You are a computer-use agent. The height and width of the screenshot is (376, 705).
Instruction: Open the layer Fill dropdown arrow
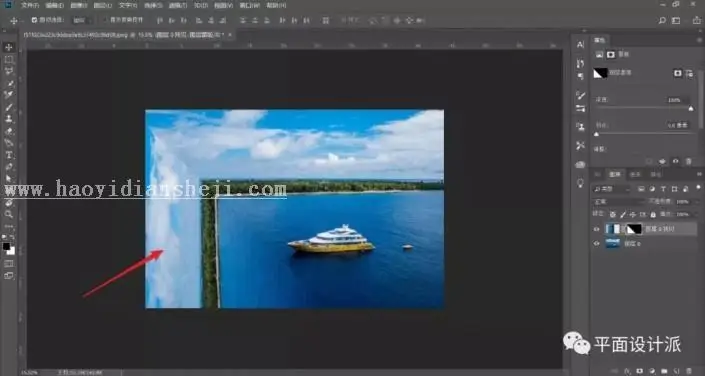697,215
